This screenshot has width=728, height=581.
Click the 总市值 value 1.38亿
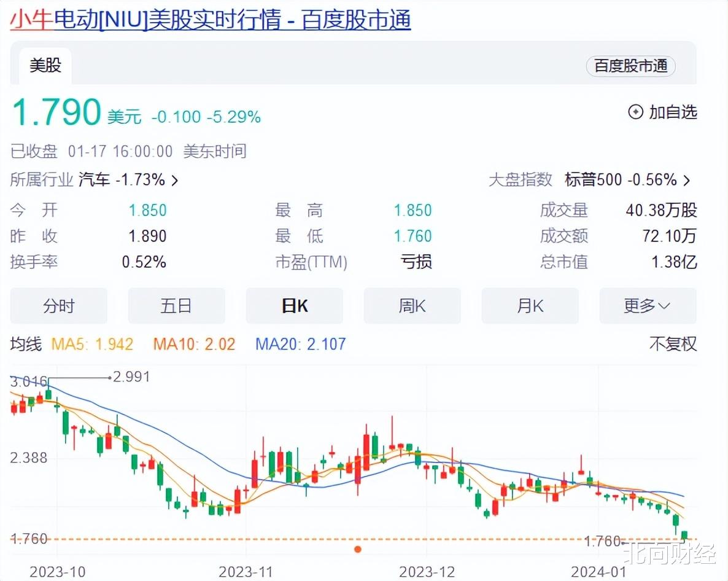point(674,262)
